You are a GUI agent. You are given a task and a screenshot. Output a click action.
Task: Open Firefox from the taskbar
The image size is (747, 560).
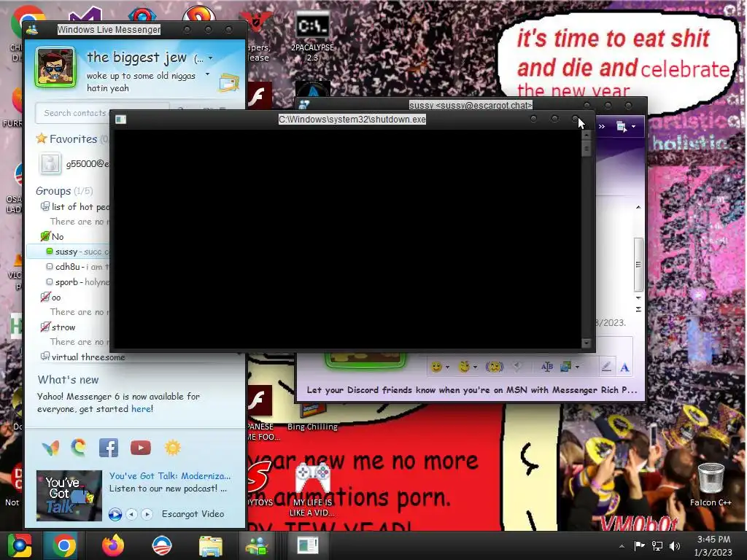pos(113,545)
